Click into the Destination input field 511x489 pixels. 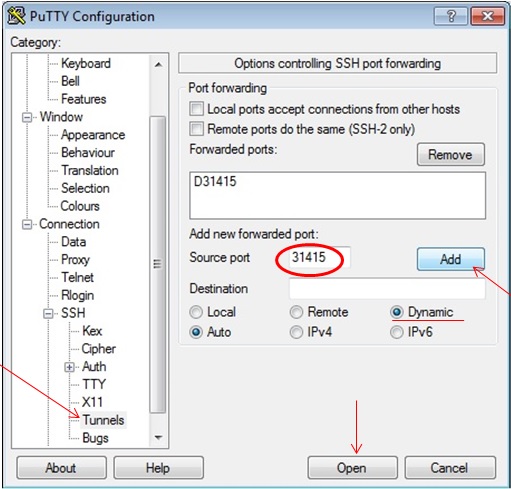[x=387, y=289]
